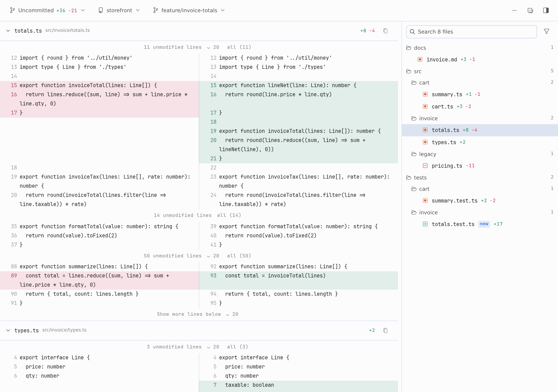Open the three-dot more options menu

click(514, 10)
